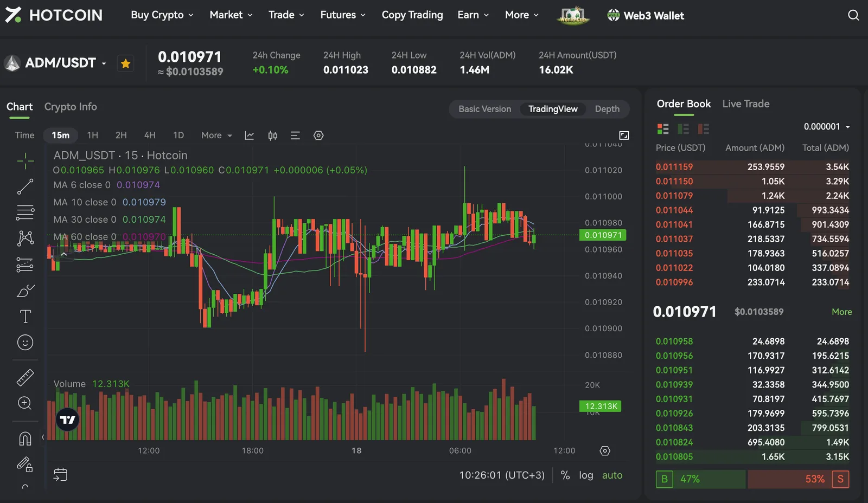This screenshot has height=503, width=868.
Task: Select the brush drawing tool
Action: 25,291
